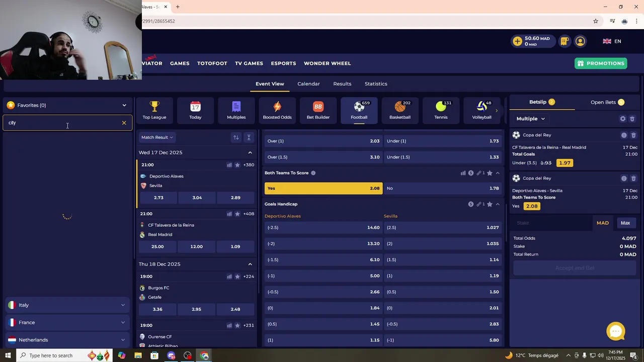Collapse the Both Teams To Score market
The width and height of the screenshot is (644, 362).
(x=498, y=173)
